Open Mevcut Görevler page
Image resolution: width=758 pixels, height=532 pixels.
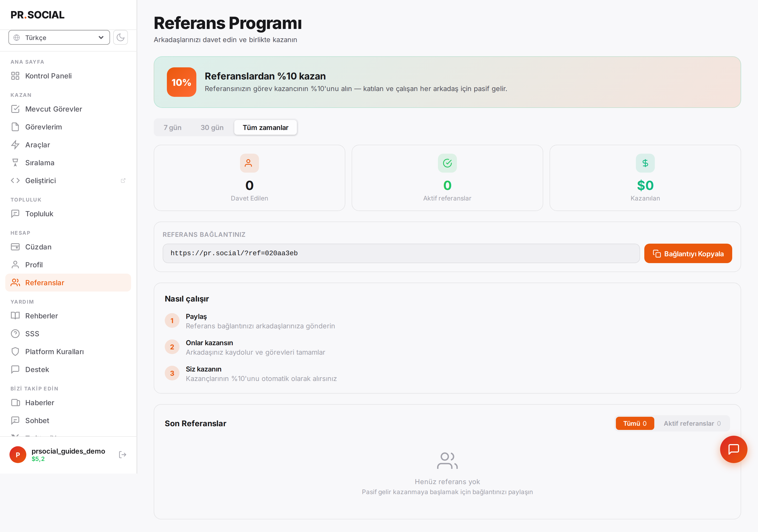tap(68, 109)
